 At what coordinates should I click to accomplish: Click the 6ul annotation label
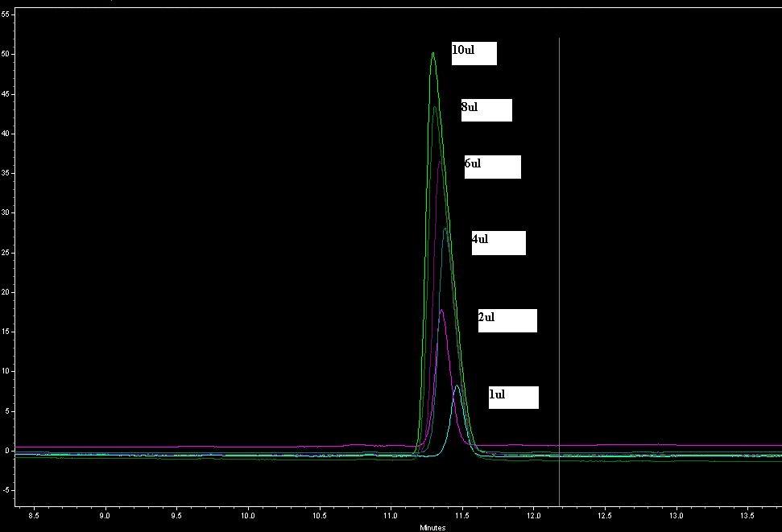[492, 167]
